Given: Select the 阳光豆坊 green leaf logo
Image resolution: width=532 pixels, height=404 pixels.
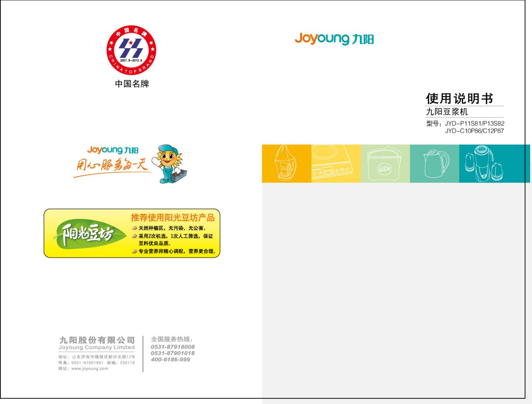Looking at the screenshot, I should (x=86, y=234).
